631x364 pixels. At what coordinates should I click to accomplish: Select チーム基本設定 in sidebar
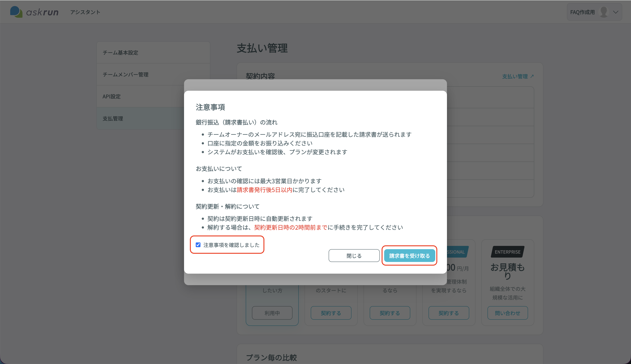click(x=153, y=53)
